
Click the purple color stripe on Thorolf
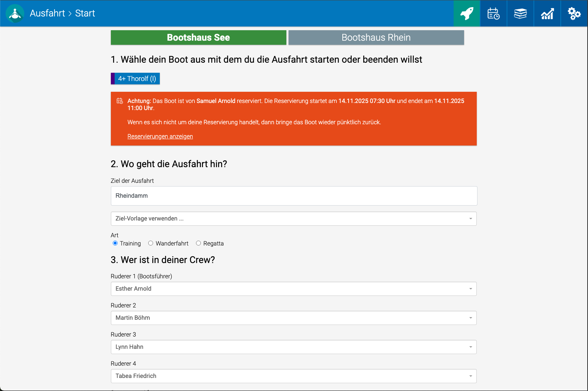coord(113,79)
